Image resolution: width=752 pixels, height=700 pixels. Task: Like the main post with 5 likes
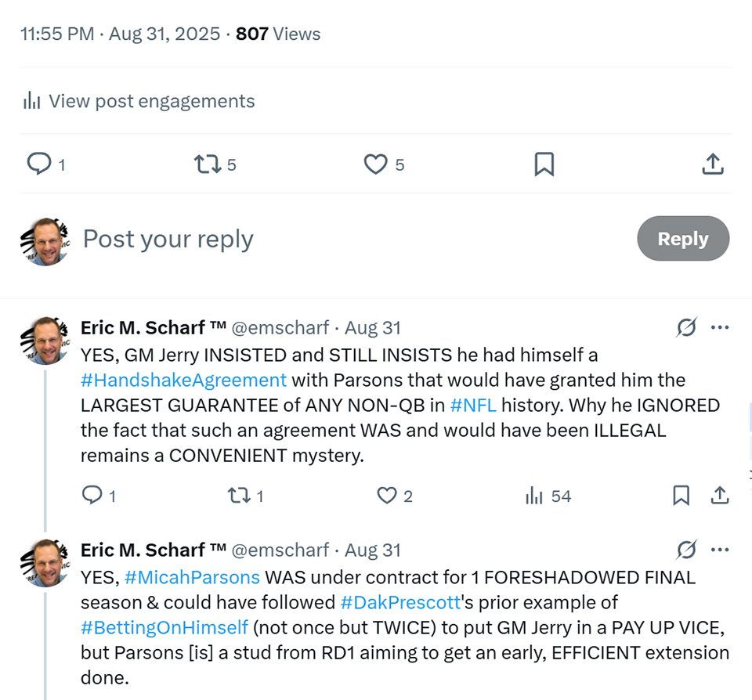pos(376,164)
